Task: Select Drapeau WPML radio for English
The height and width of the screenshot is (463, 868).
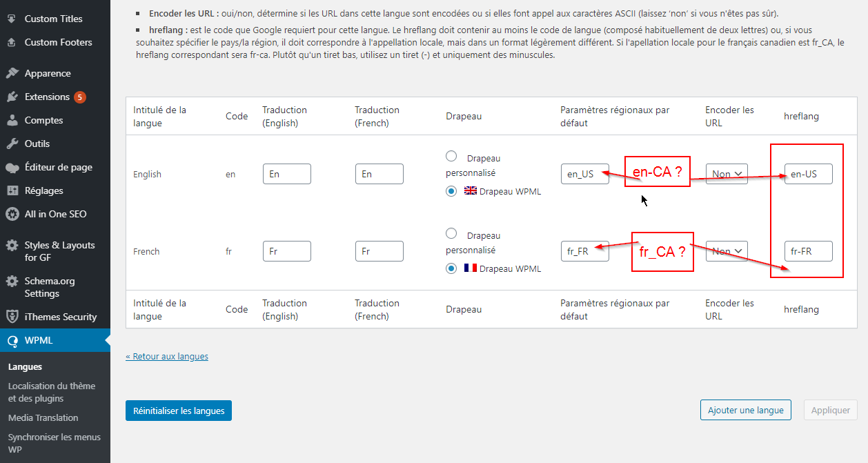Action: [x=451, y=191]
